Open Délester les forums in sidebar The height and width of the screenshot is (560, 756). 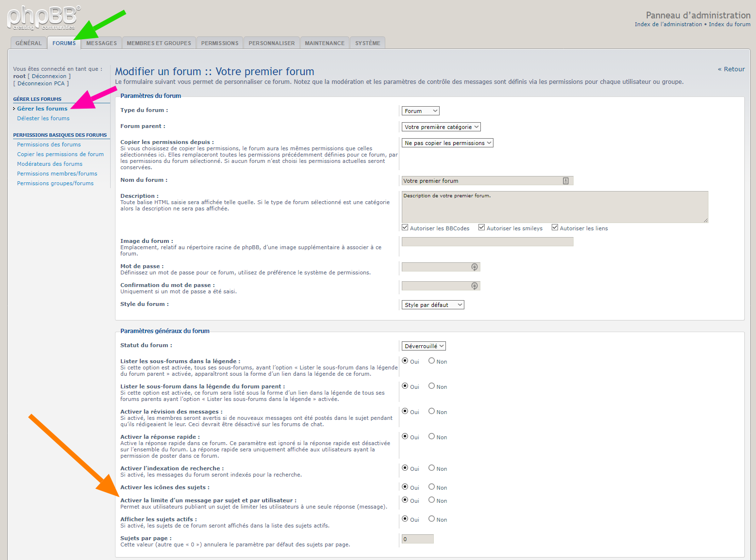pos(43,118)
